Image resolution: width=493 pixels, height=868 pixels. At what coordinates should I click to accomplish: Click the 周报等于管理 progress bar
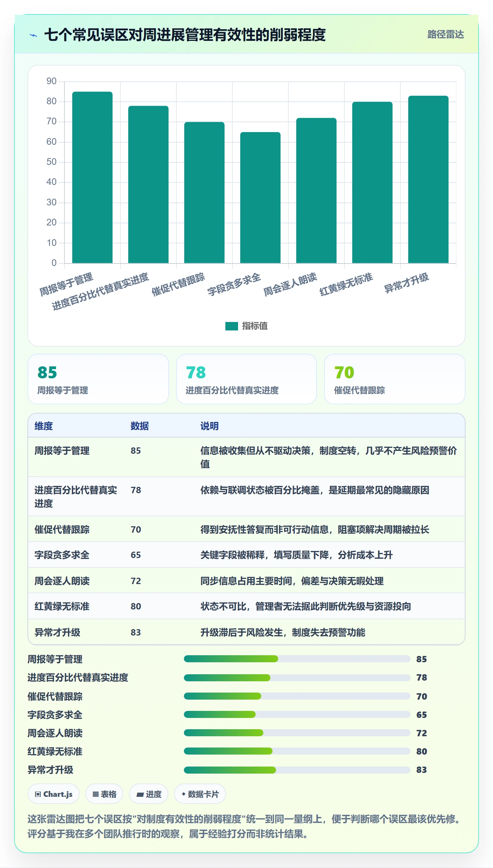[297, 659]
